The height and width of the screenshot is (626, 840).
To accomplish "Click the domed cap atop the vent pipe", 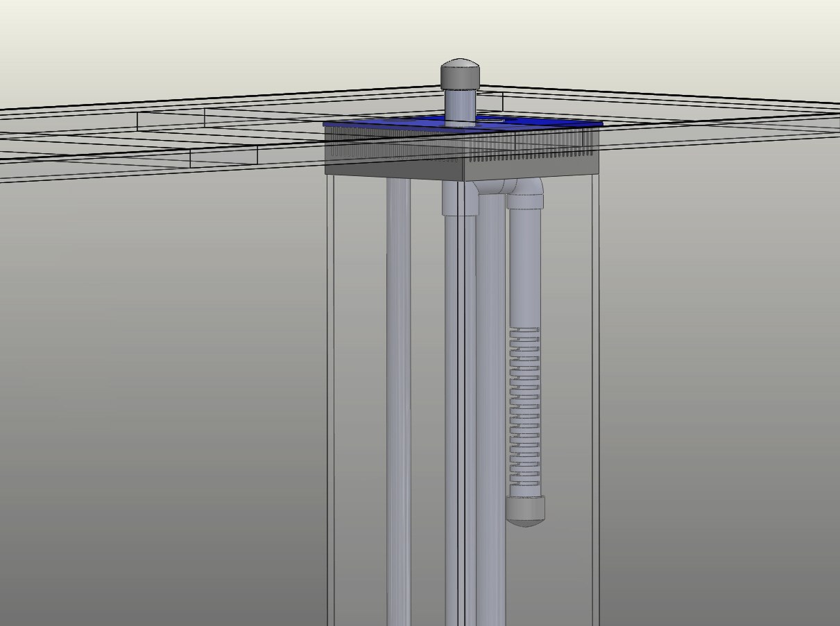I will [461, 72].
